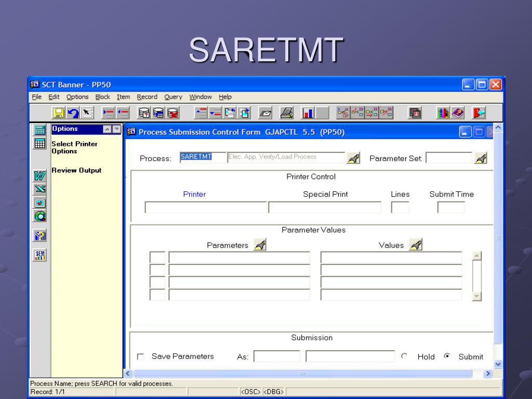
Task: Click the bar chart toolbar icon
Action: click(x=308, y=113)
